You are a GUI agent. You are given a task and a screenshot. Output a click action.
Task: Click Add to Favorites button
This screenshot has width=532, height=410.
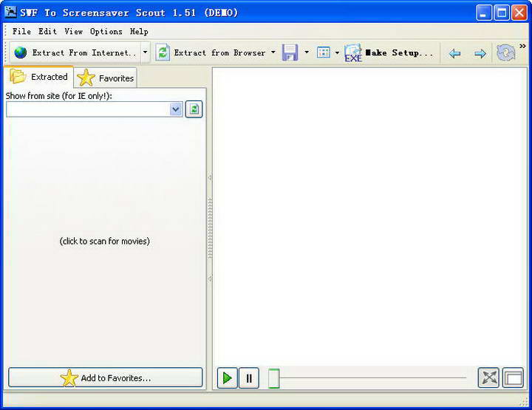coord(106,377)
